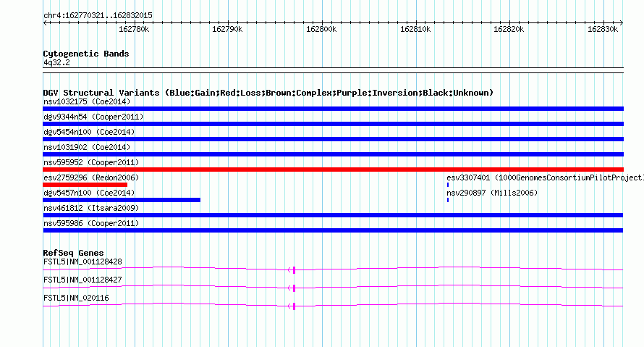
Task: Open the esv3307401 1000Genomes label
Action: [x=545, y=177]
